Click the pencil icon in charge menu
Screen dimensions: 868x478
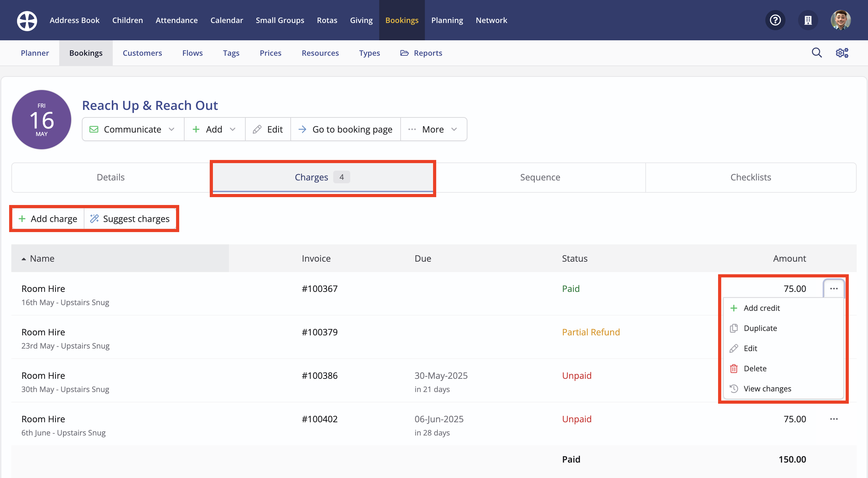tap(734, 349)
